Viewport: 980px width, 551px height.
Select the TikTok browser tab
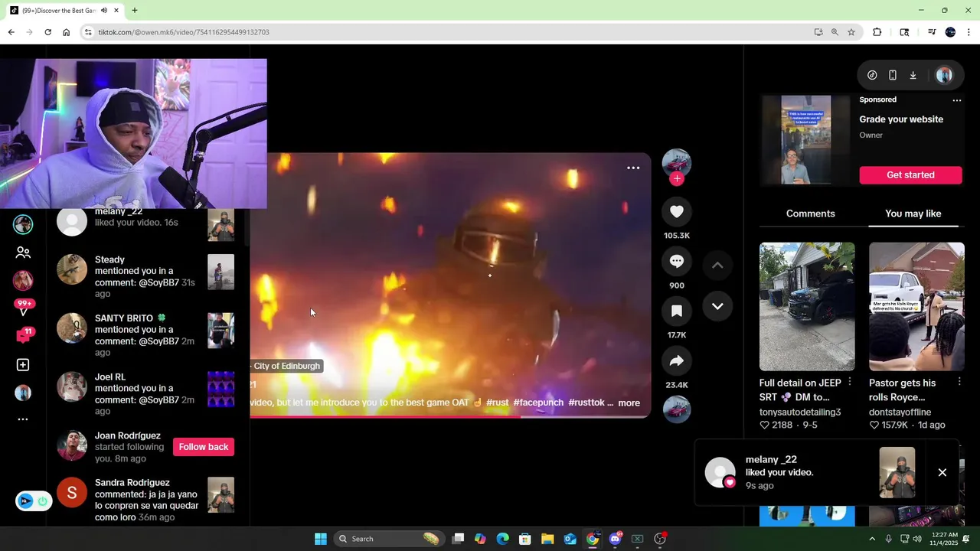pos(64,11)
